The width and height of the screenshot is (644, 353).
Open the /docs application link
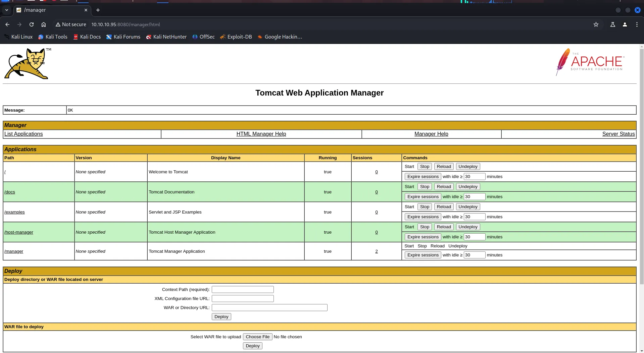(10, 192)
